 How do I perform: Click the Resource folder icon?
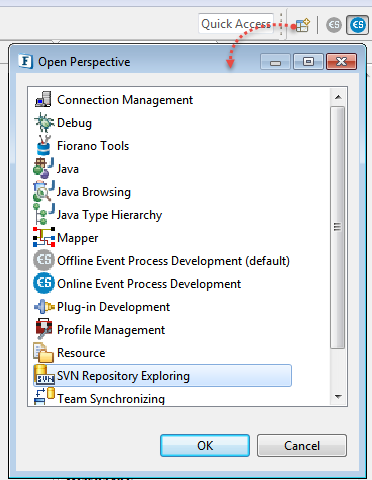tap(43, 352)
